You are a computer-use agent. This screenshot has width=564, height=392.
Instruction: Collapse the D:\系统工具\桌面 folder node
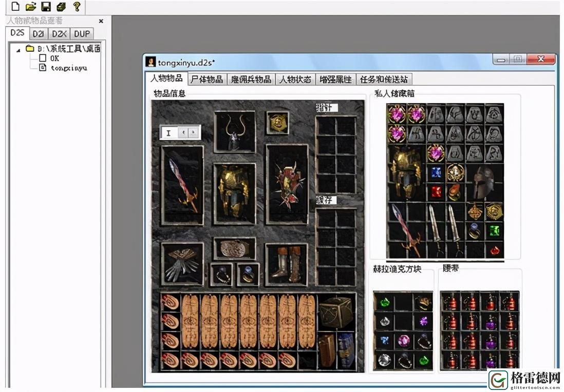[x=18, y=50]
